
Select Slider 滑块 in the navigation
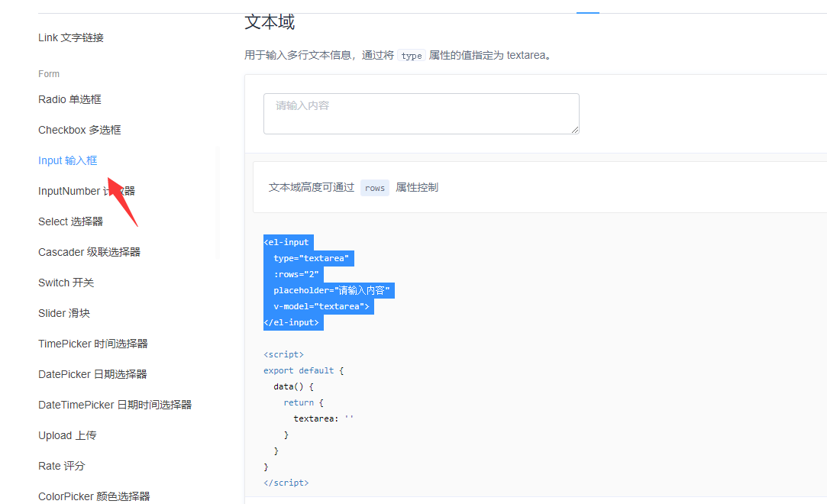tap(64, 312)
